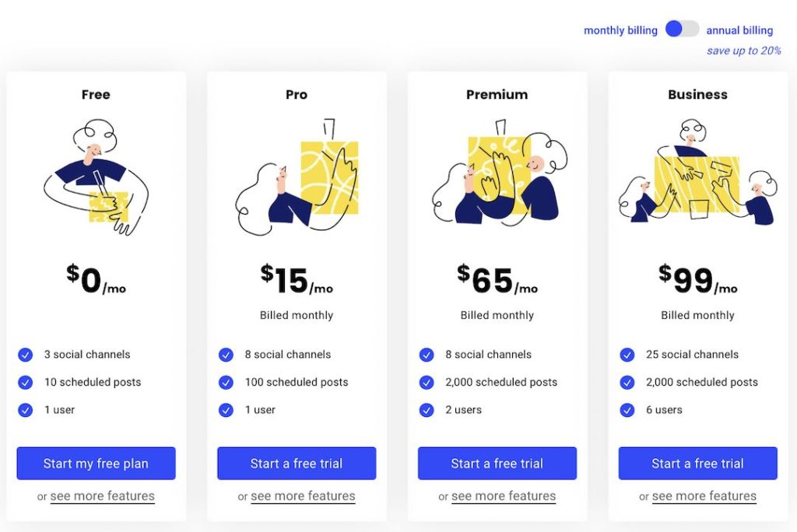The image size is (797, 532).
Task: Select the annual billing label
Action: (739, 30)
